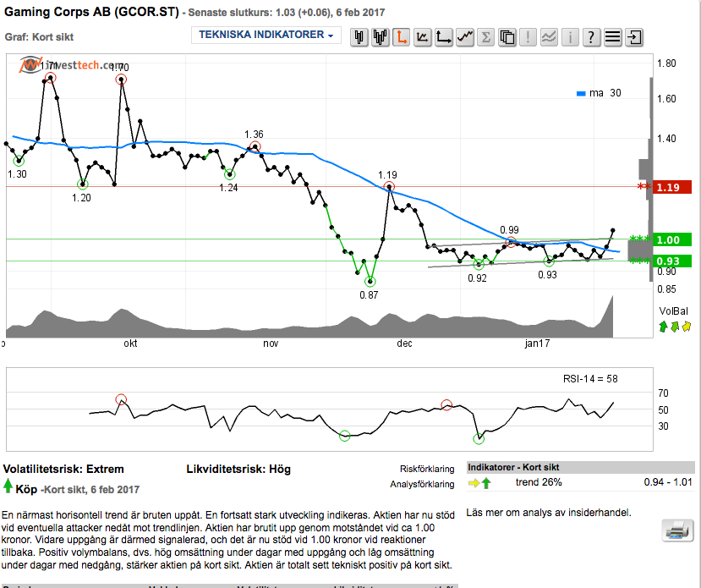Screen dimensions: 701x588
Task: Select the two-bar candlestick chart icon
Action: pos(359,37)
